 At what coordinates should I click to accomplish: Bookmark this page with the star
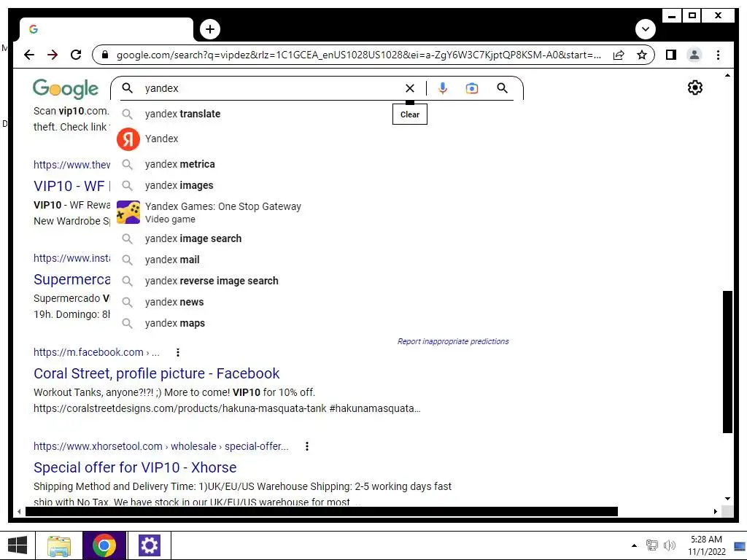point(642,55)
